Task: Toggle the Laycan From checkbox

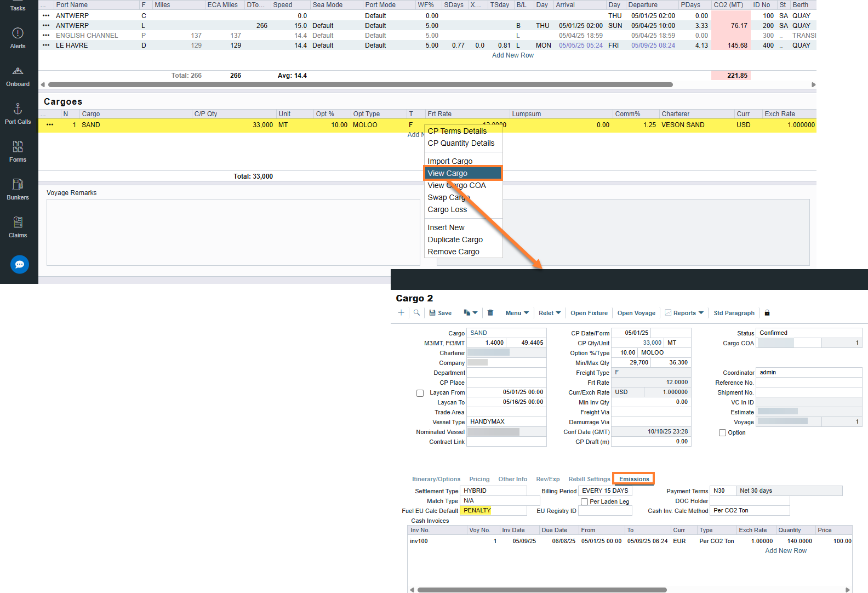Action: click(x=420, y=393)
